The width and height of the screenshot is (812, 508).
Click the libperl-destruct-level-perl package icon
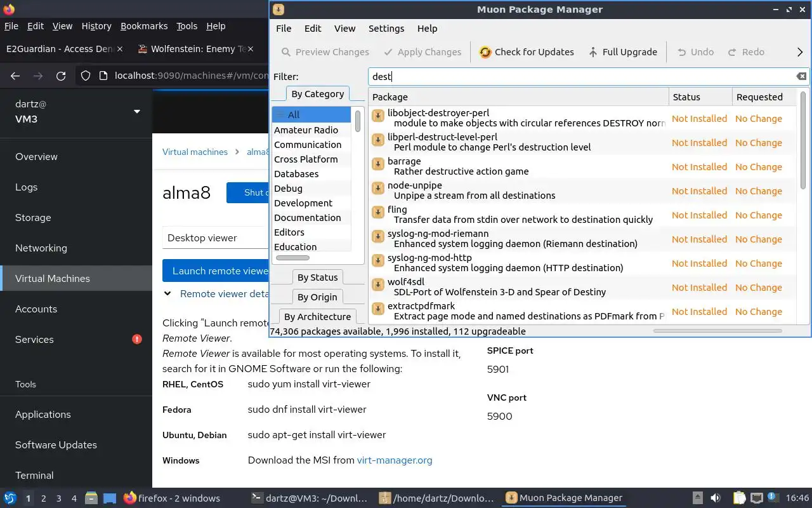coord(377,140)
